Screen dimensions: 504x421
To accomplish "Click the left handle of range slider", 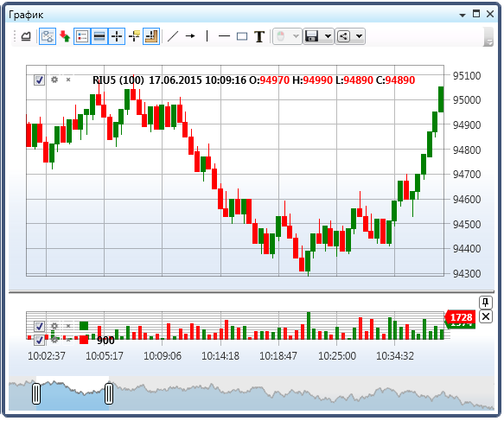I will (x=36, y=393).
